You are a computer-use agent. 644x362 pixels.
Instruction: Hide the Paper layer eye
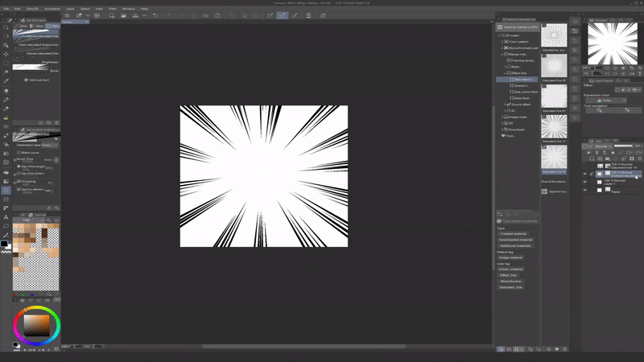tap(585, 190)
